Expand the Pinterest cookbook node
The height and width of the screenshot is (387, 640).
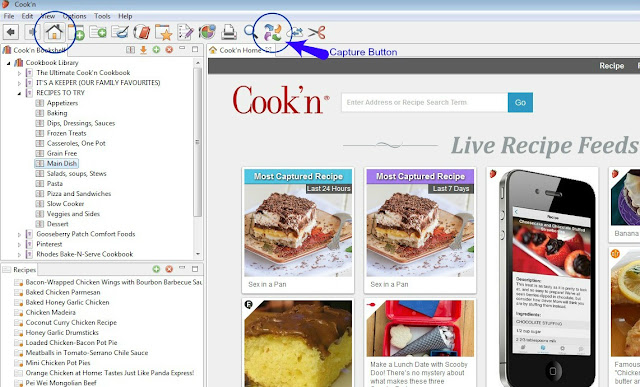point(19,245)
